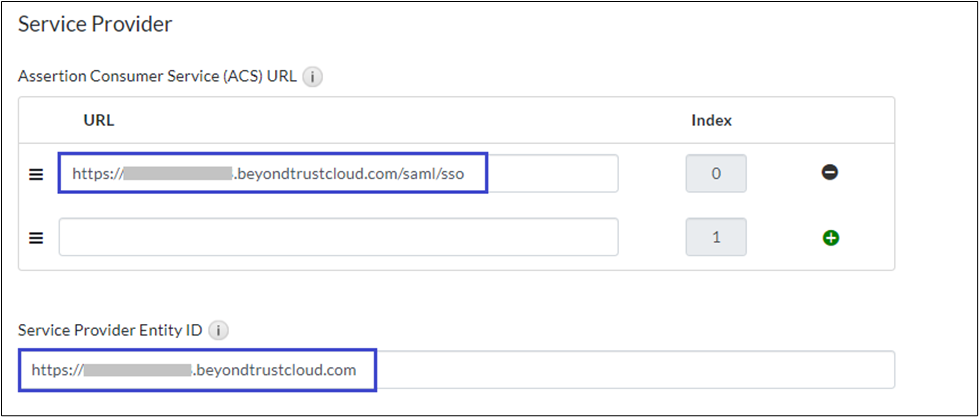The width and height of the screenshot is (979, 417).
Task: Click the drag handle of the empty URL row
Action: coord(35,238)
